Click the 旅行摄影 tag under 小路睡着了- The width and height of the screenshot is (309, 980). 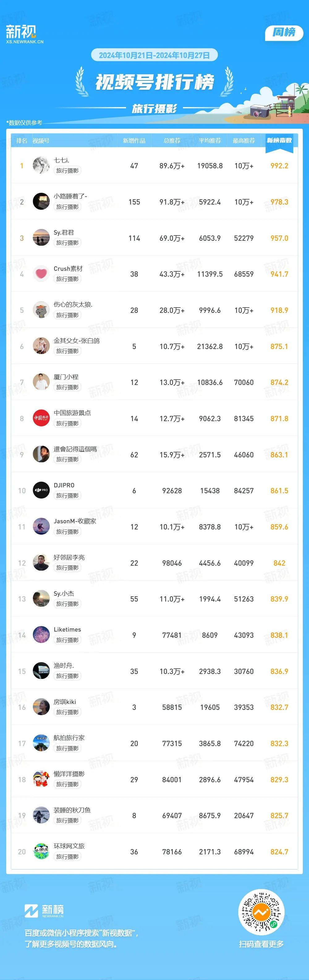[x=67, y=207]
